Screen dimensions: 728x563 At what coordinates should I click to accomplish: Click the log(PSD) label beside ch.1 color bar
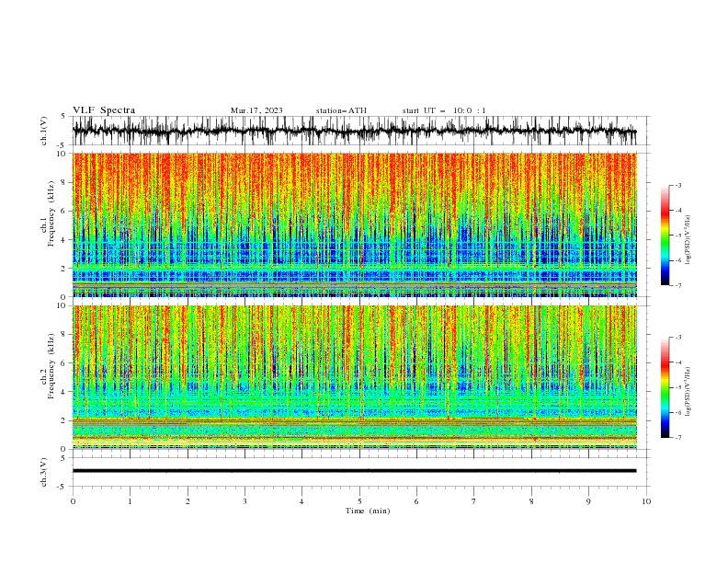click(x=688, y=240)
